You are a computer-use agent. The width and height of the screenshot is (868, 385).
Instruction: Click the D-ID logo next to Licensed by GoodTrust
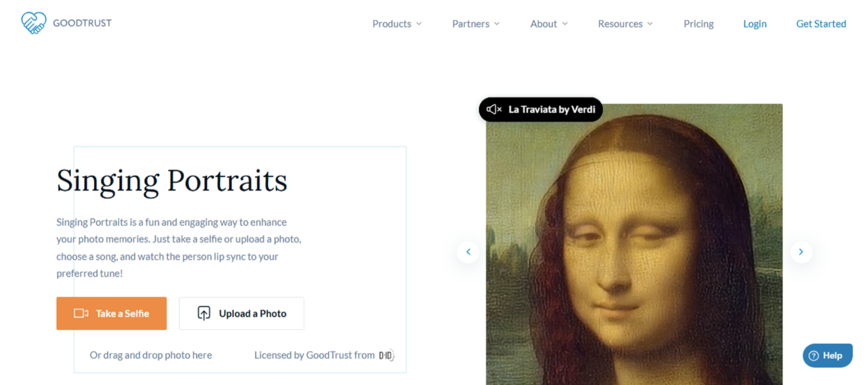pos(386,355)
